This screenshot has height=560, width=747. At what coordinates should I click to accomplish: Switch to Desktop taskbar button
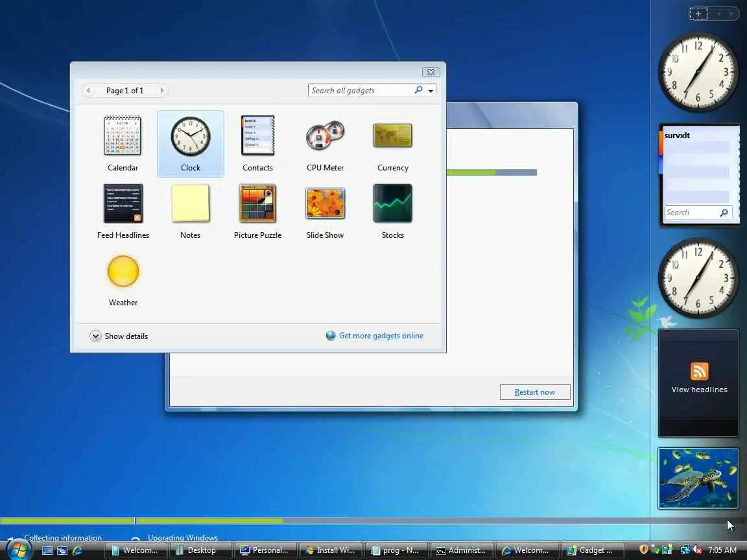pyautogui.click(x=200, y=550)
